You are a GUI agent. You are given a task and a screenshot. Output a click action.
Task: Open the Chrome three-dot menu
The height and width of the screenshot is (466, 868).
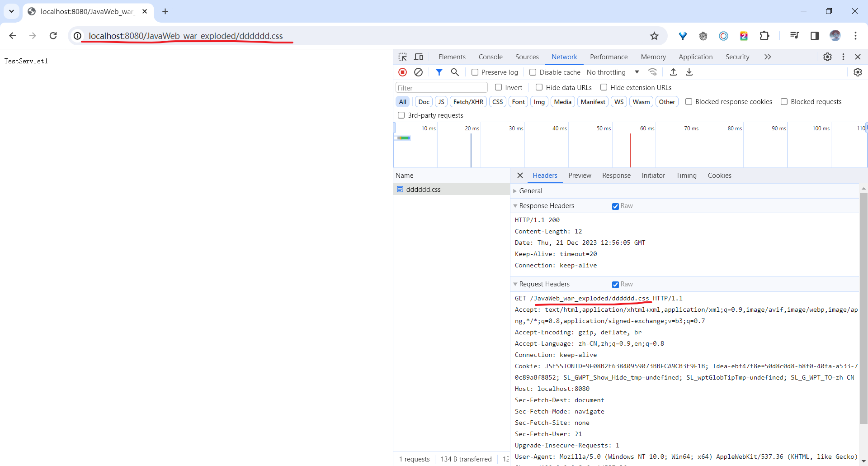tap(855, 36)
